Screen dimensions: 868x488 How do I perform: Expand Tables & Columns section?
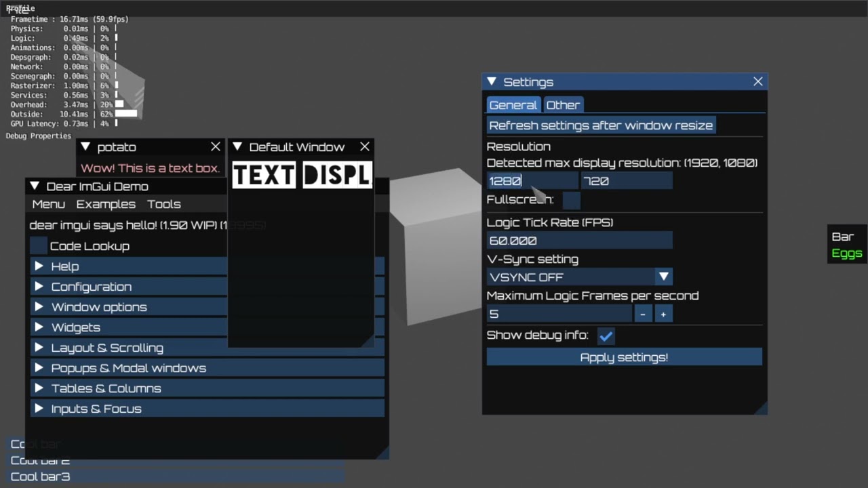pyautogui.click(x=208, y=388)
